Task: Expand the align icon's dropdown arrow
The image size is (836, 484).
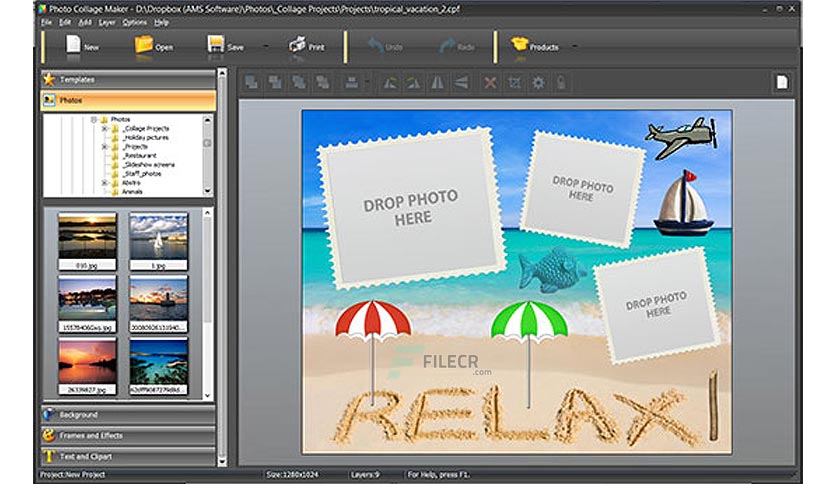Action: 366,82
